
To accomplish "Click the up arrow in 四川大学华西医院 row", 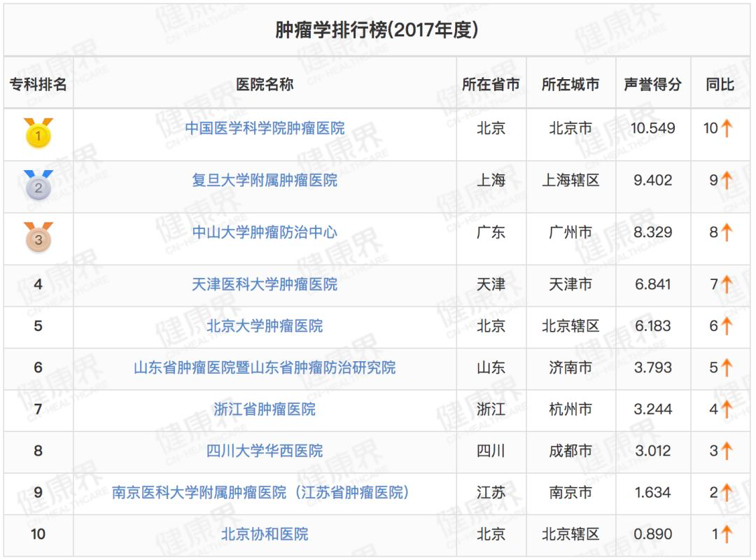I will pyautogui.click(x=727, y=451).
